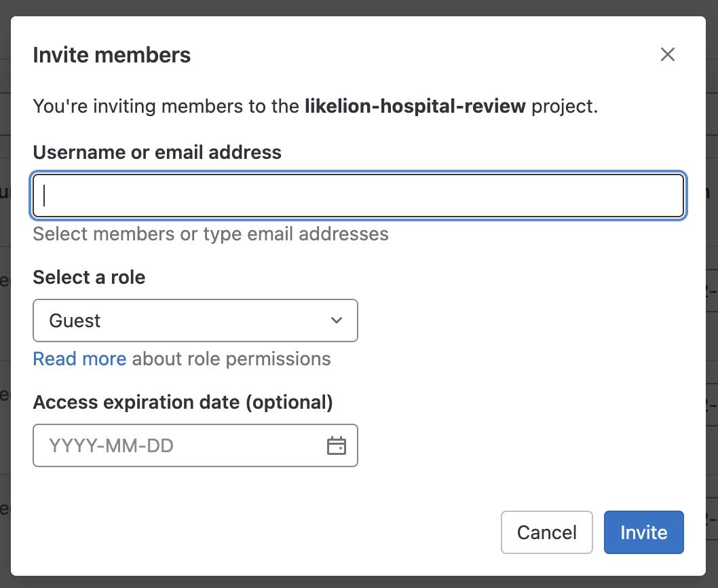Open the Read more link
718x588 pixels.
coord(79,359)
